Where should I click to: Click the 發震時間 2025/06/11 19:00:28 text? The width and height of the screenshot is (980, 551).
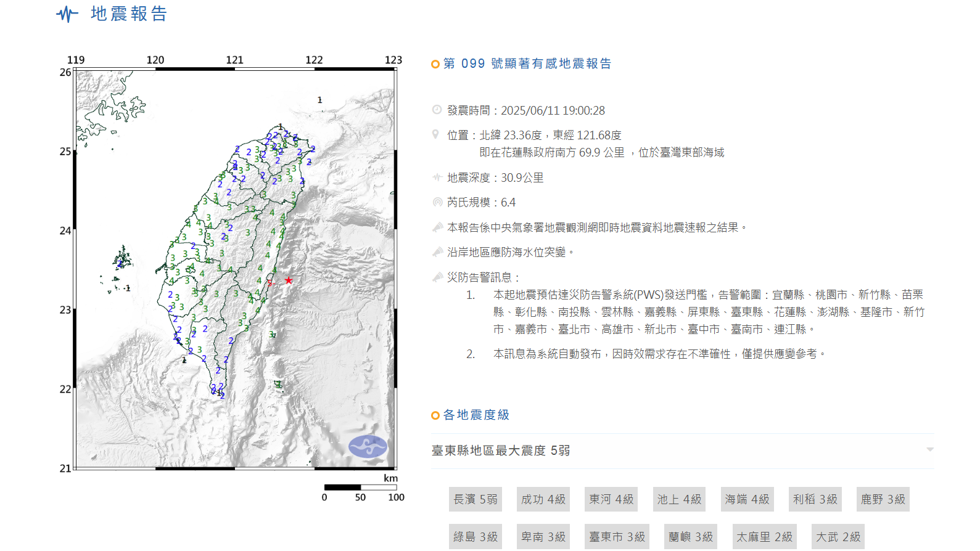526,110
